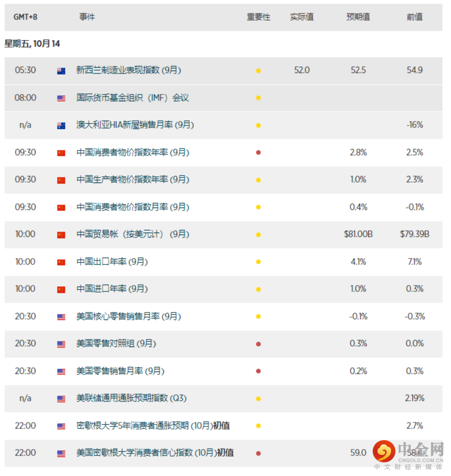Viewport: 451px width, 476px height.
Task: Click the red importance dot for 美国密歇根大学消费者信心指数
Action: (x=258, y=453)
